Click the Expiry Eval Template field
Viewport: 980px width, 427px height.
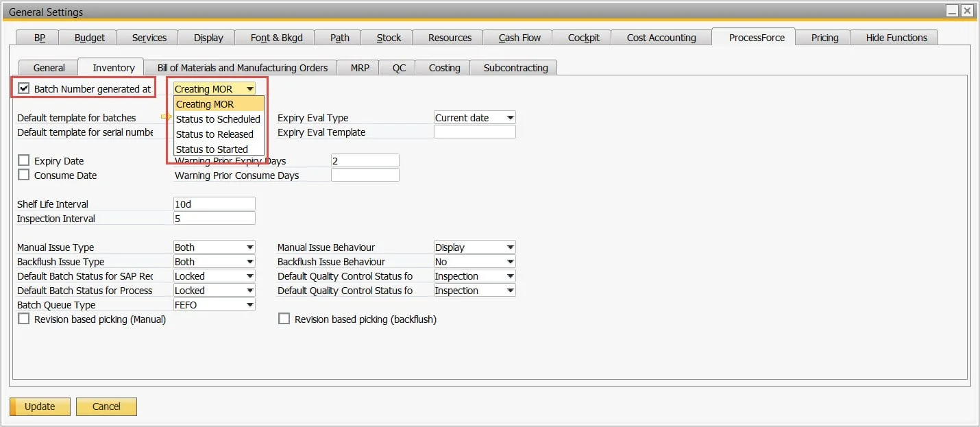click(x=475, y=132)
